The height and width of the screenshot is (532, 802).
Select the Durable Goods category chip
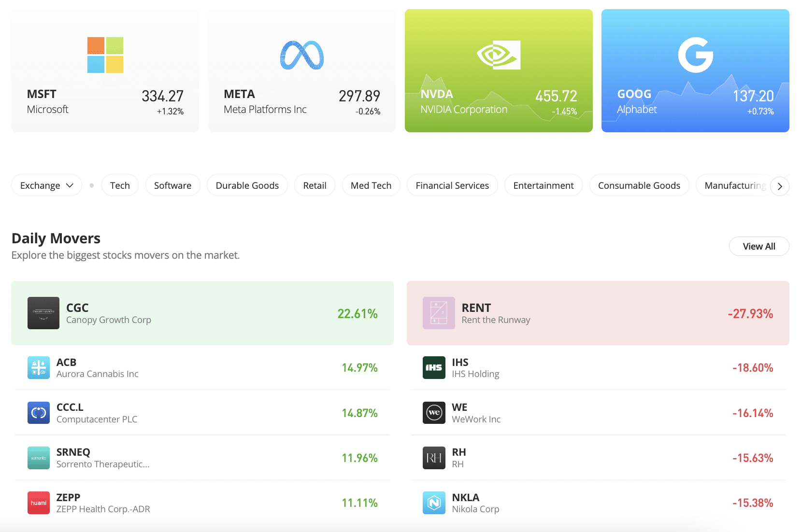pyautogui.click(x=247, y=185)
